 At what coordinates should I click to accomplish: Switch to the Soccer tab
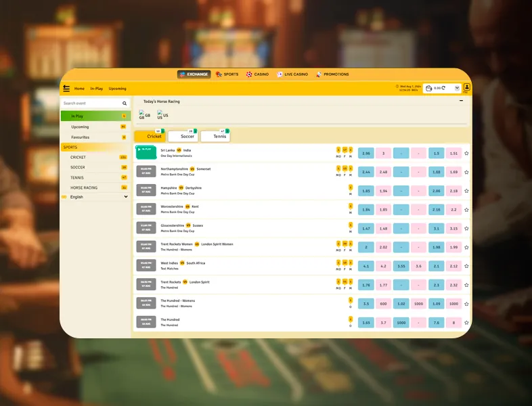pos(183,137)
